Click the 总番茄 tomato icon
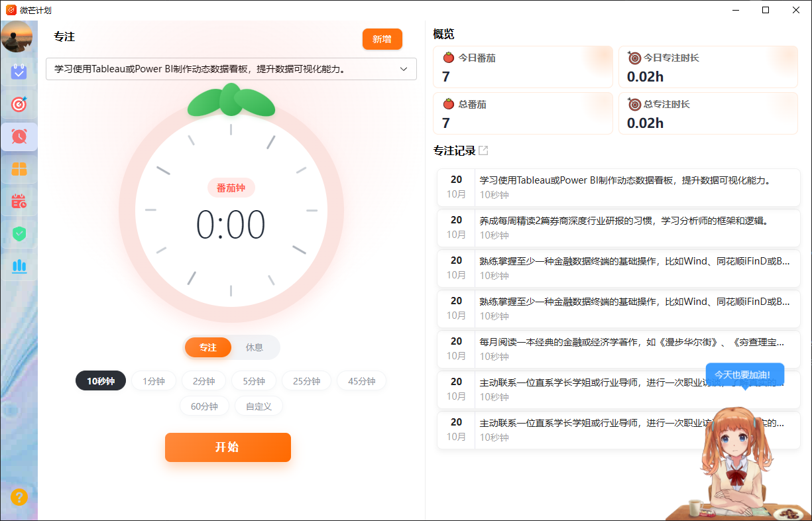 click(x=448, y=104)
